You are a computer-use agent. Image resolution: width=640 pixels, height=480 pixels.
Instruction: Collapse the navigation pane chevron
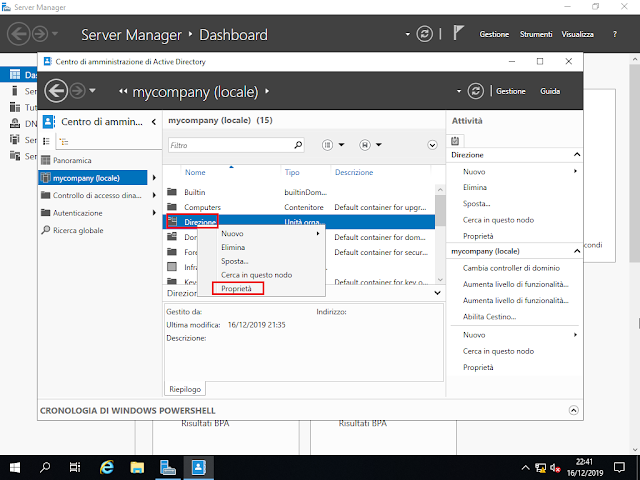[154, 122]
